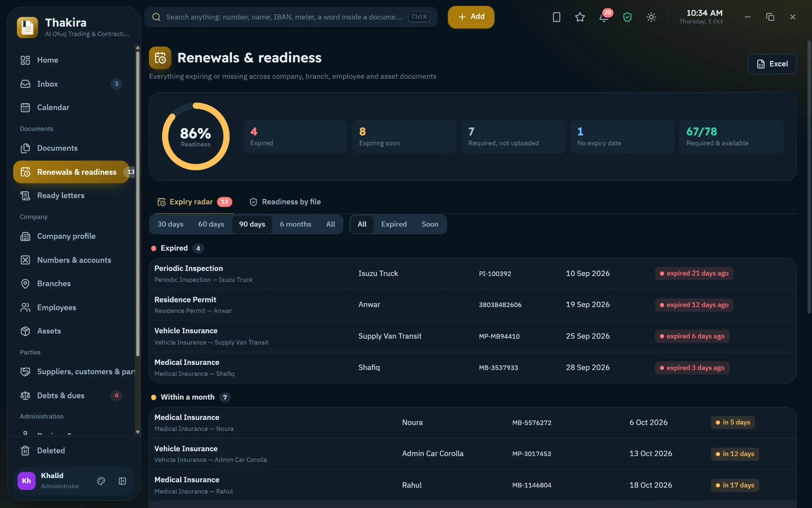Open Branches page
The width and height of the screenshot is (812, 508).
[x=71, y=284]
